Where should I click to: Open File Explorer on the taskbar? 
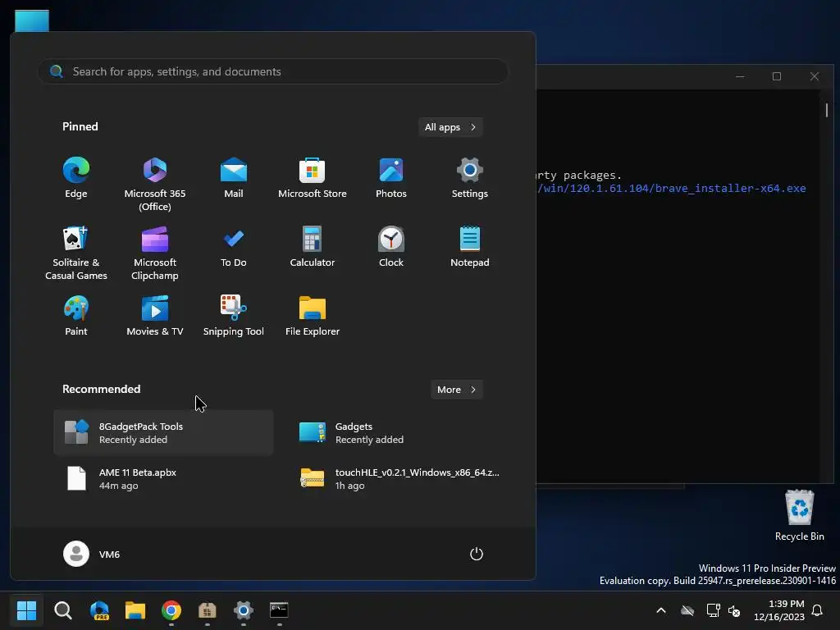(x=135, y=610)
